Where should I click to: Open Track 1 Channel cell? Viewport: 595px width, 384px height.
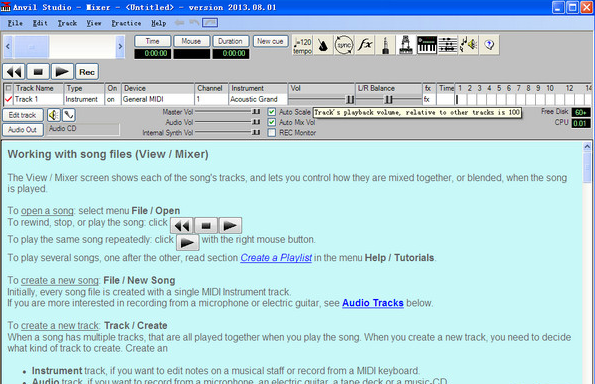[211, 99]
